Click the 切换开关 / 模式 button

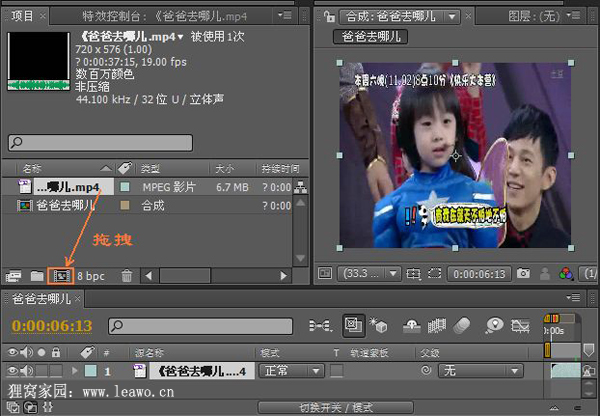(336, 408)
